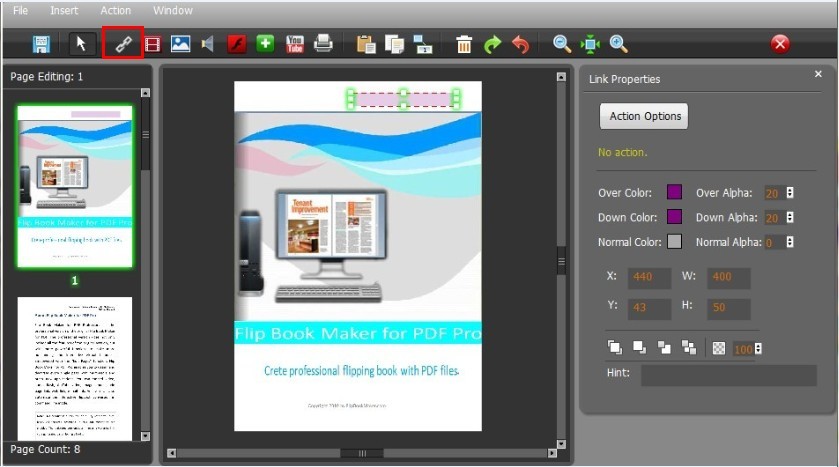
Task: Bring object to front icon
Action: coord(615,347)
